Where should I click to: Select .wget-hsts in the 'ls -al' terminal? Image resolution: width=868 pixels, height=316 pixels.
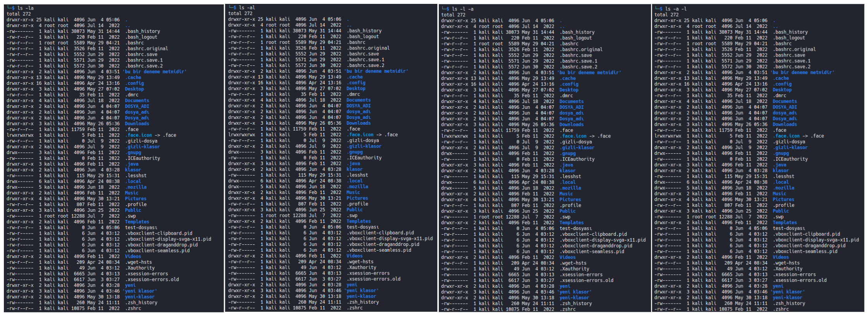[x=360, y=262]
